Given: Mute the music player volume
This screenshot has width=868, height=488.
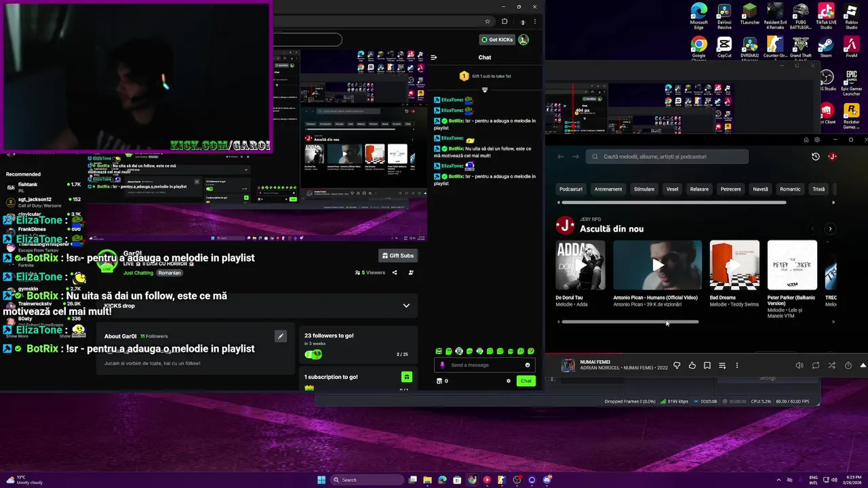Looking at the screenshot, I should pos(799,365).
